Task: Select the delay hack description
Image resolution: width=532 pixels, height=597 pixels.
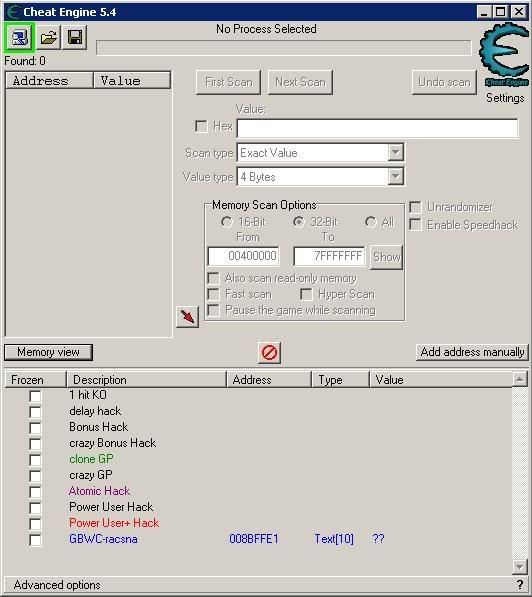Action: click(95, 411)
